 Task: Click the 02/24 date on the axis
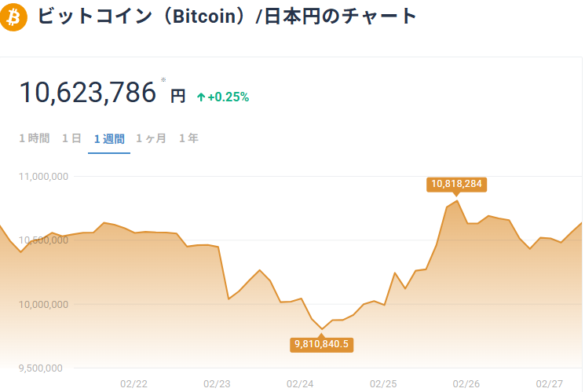tap(300, 384)
